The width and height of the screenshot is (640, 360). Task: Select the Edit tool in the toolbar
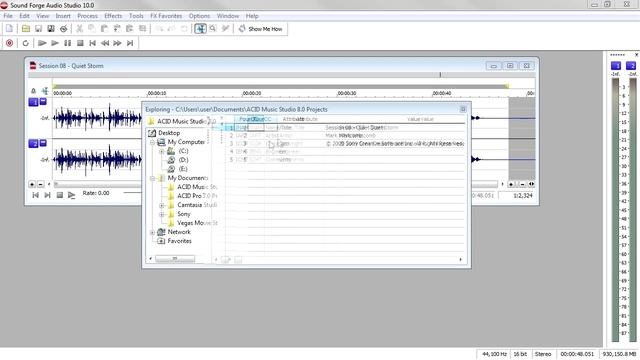200,29
